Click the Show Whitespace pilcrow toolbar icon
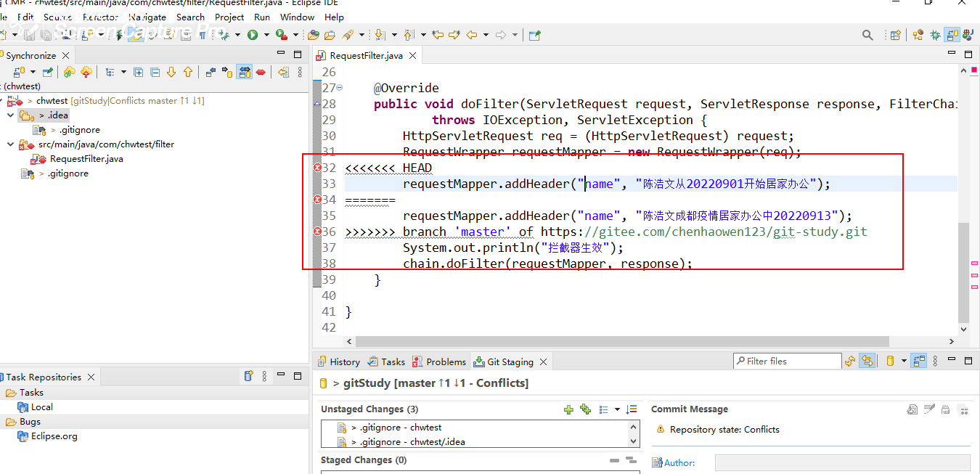The width and height of the screenshot is (980, 474). point(203,35)
